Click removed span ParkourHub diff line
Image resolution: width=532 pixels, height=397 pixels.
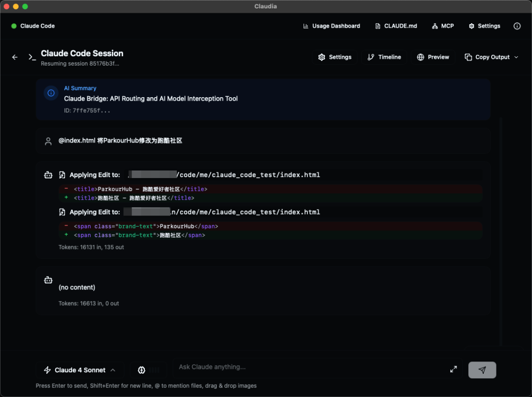point(270,226)
